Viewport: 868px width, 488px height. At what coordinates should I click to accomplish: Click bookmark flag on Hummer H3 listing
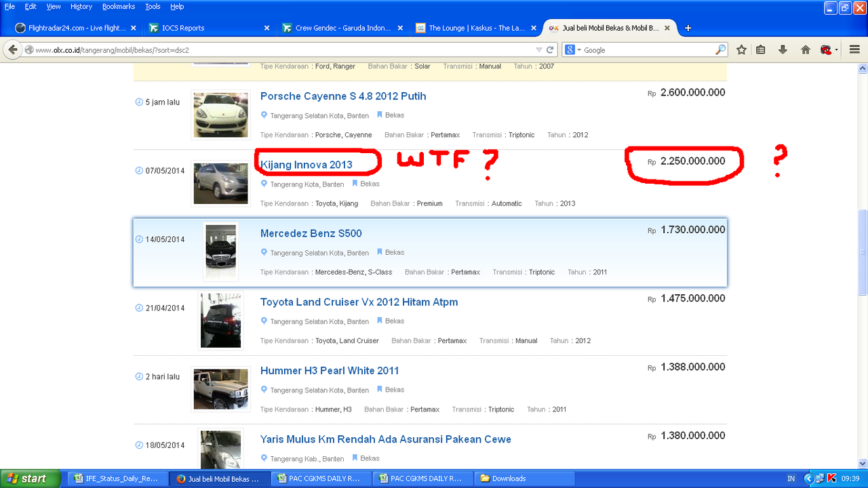pyautogui.click(x=380, y=389)
